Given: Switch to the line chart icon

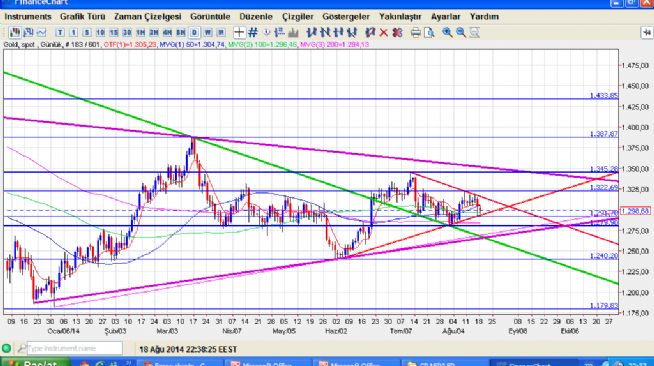Looking at the screenshot, I should click(x=41, y=32).
